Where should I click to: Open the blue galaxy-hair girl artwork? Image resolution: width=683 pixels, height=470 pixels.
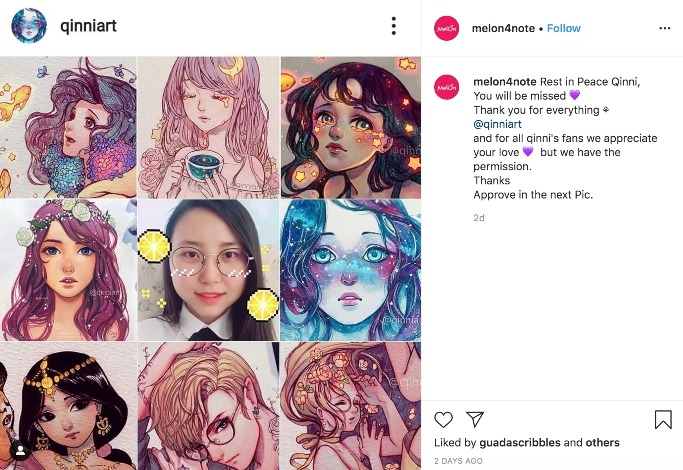point(350,270)
